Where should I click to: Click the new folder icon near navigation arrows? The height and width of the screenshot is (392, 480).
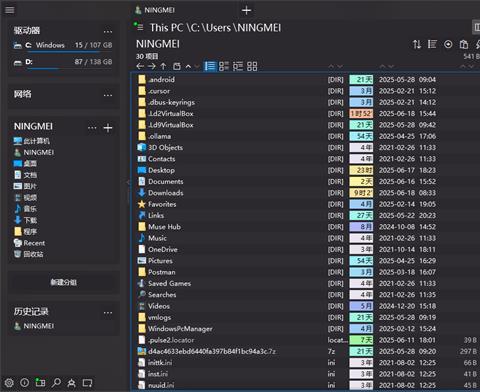pyautogui.click(x=177, y=66)
